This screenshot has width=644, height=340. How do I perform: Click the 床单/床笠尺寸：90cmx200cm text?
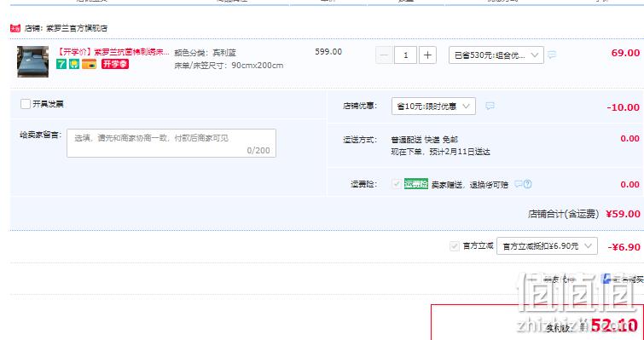coord(229,66)
